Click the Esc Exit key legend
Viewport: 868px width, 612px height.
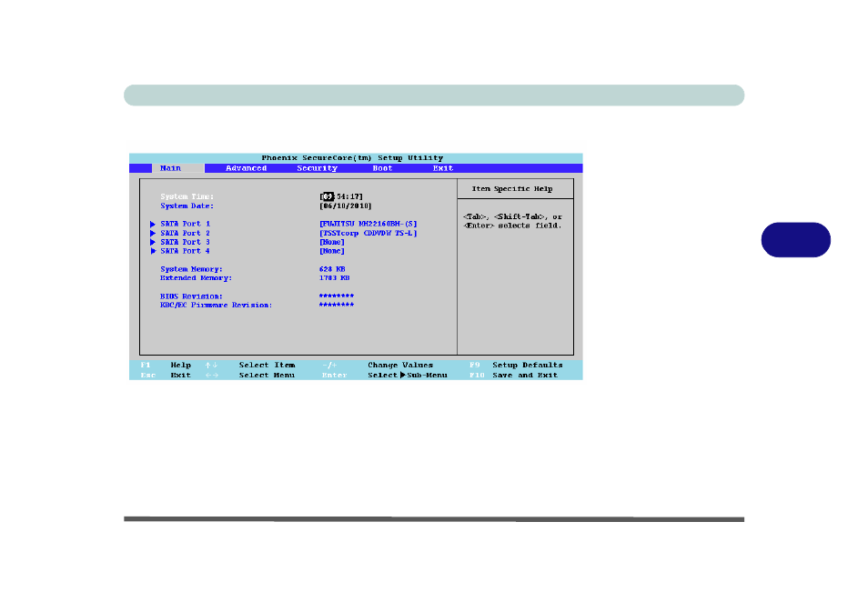pyautogui.click(x=166, y=376)
